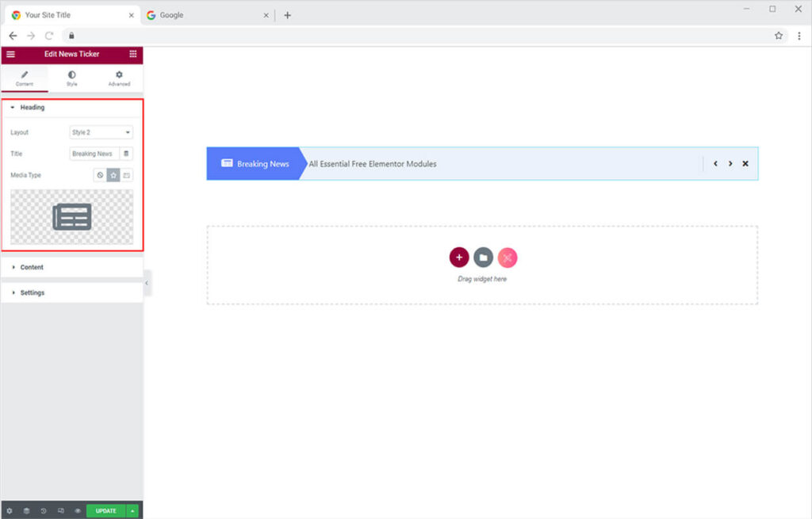Open the Layout Style 2 dropdown
This screenshot has width=812, height=519.
pyautogui.click(x=101, y=132)
